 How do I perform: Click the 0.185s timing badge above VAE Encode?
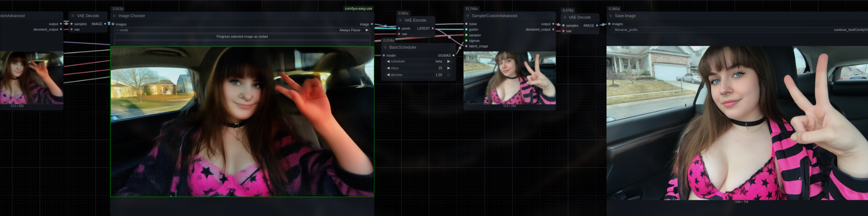tap(403, 13)
